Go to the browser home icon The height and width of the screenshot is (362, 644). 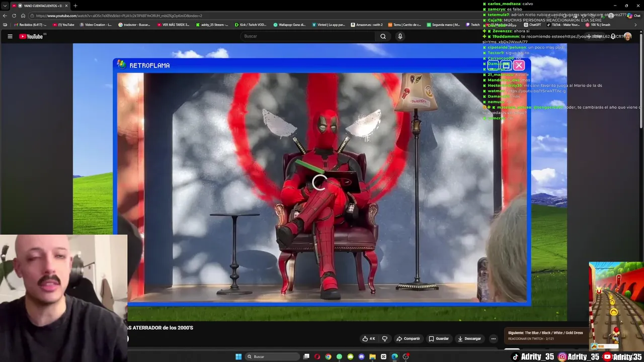23,16
